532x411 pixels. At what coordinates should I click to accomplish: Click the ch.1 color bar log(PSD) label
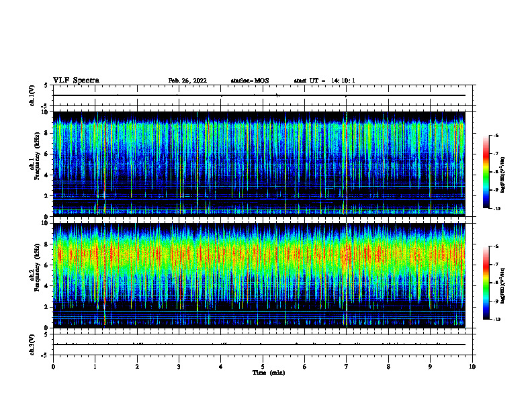(x=502, y=175)
